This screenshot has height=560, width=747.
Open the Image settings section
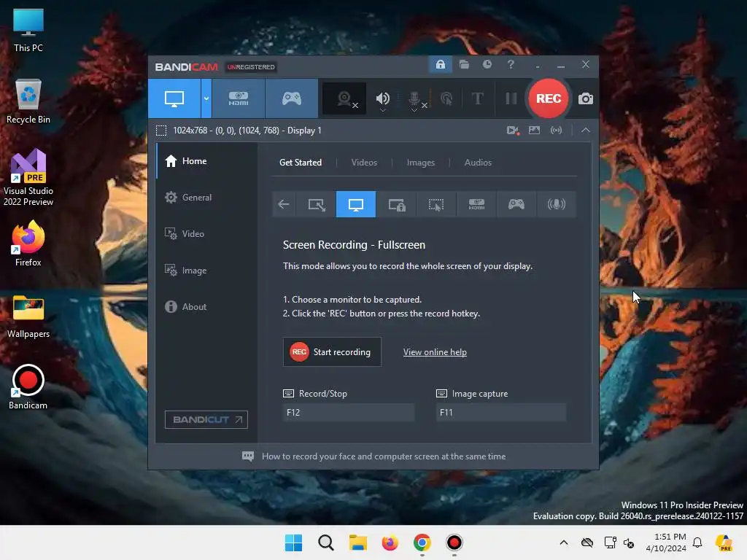[x=206, y=271]
